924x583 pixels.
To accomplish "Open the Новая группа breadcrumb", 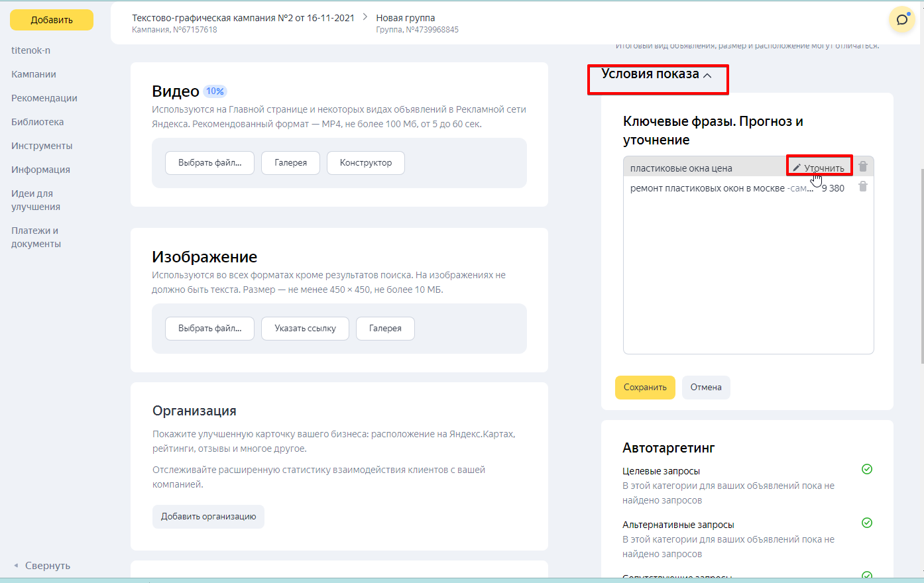I will (406, 18).
